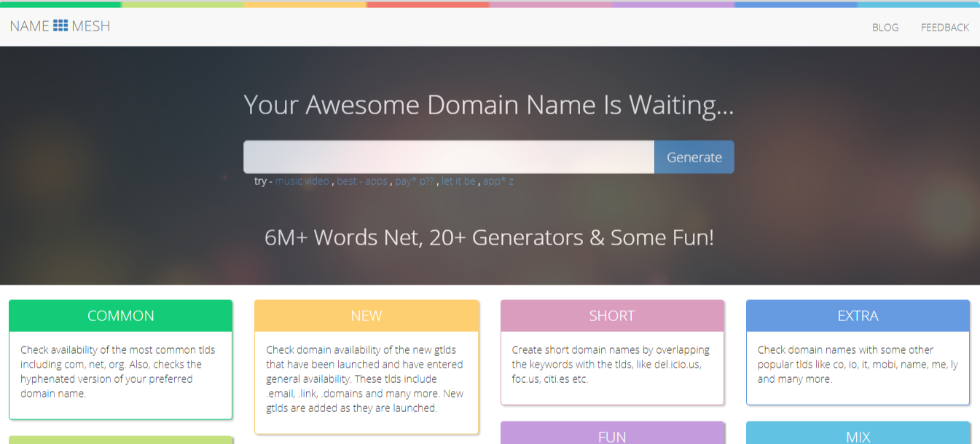The height and width of the screenshot is (444, 980).
Task: Select the COMMON generator card header
Action: click(121, 316)
